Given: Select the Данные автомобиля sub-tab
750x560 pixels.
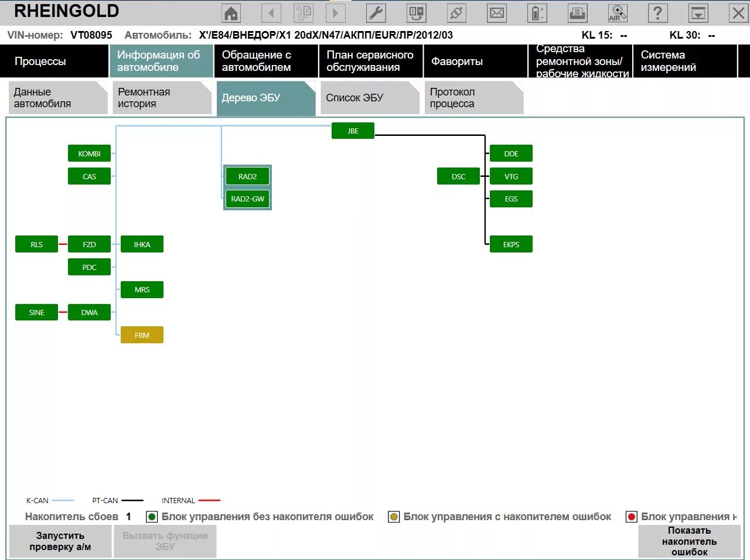Looking at the screenshot, I should 58,98.
